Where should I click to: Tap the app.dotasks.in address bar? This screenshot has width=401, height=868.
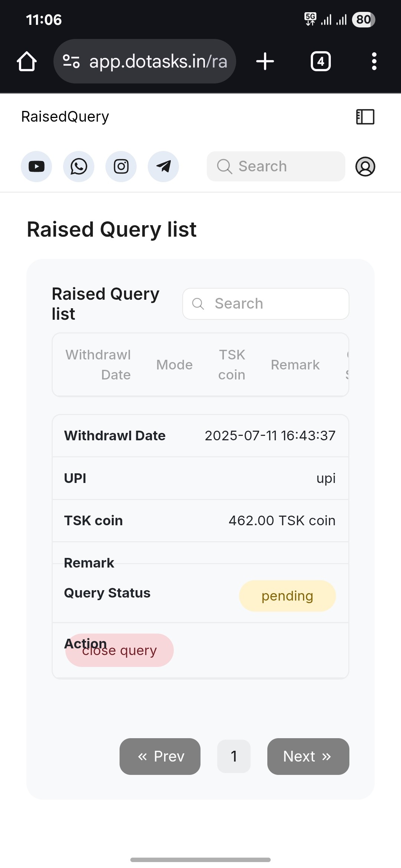(x=158, y=61)
